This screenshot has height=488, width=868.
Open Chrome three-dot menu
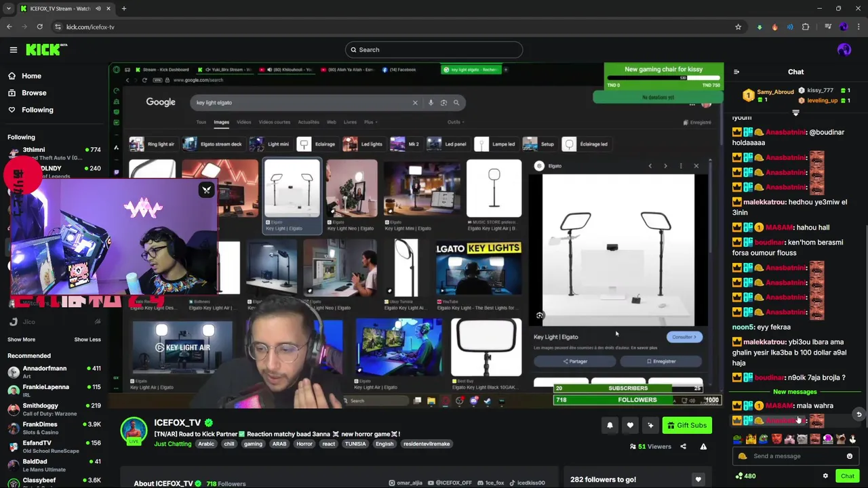[x=859, y=26]
